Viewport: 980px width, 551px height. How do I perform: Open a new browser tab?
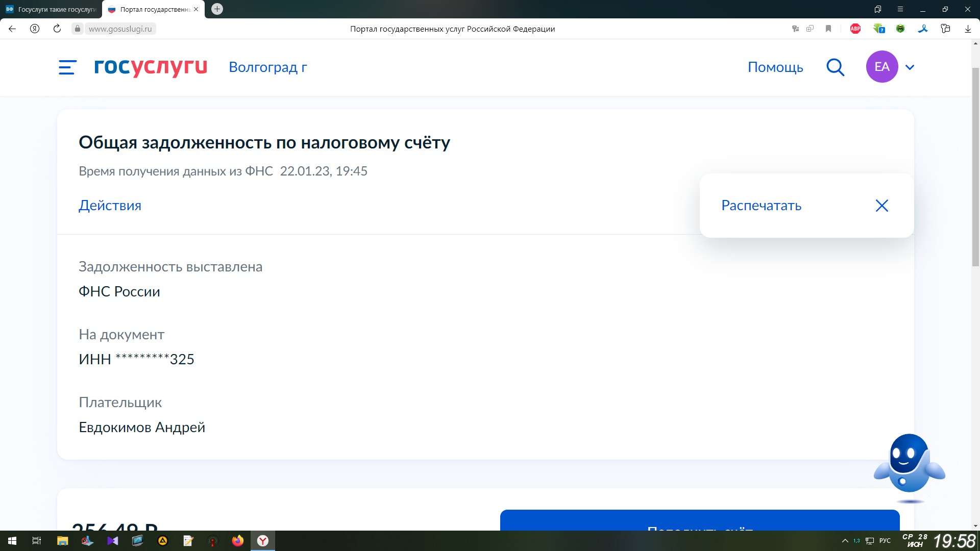(x=217, y=9)
